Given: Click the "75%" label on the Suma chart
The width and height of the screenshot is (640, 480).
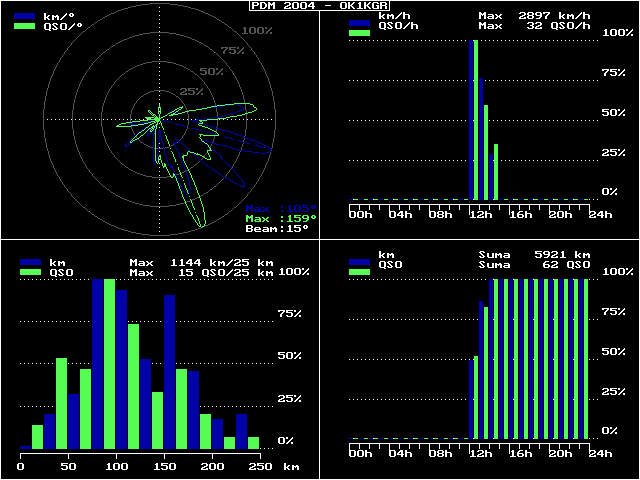Looking at the screenshot, I should point(613,312).
